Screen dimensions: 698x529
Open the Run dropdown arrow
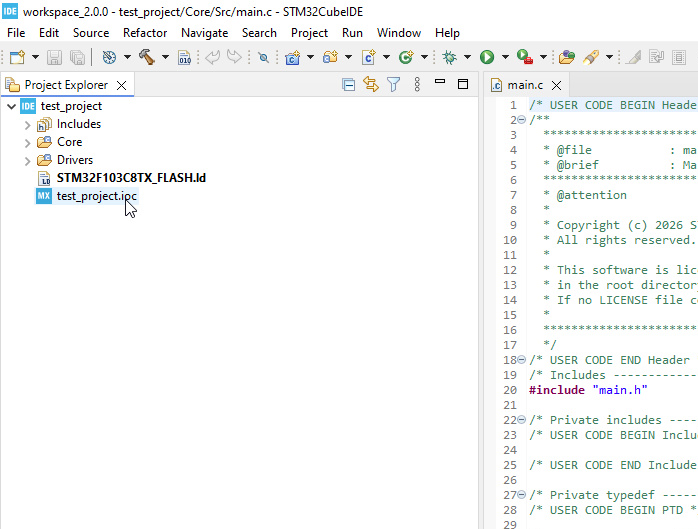coord(505,57)
